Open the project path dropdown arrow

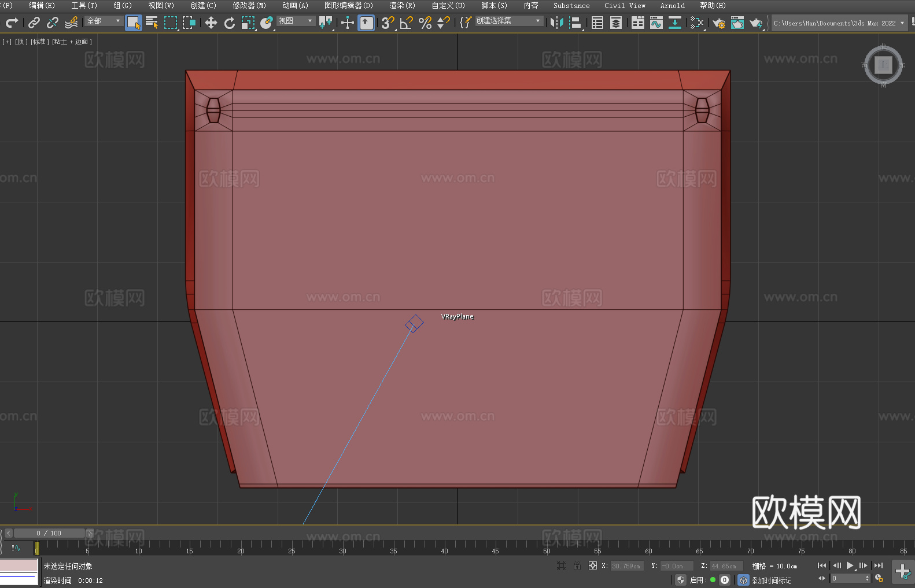pos(902,23)
